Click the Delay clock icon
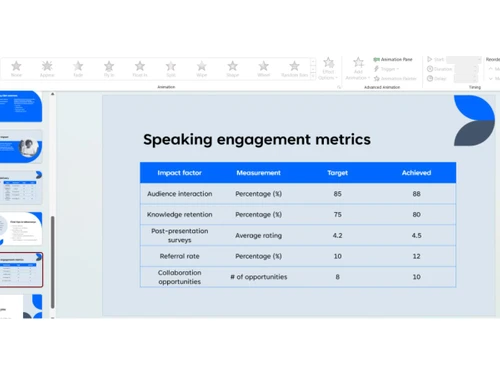 tap(430, 79)
